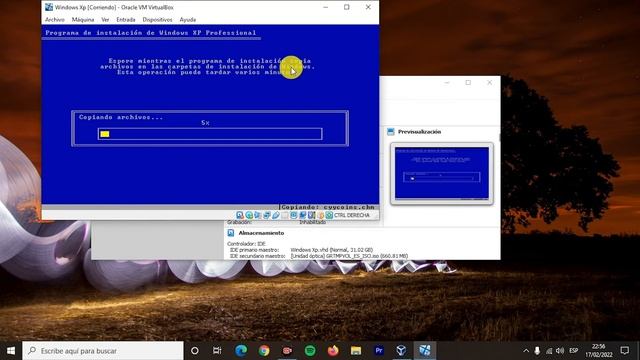Switch to VirtualBox Manager taskbar icon
Image resolution: width=640 pixels, height=360 pixels.
pyautogui.click(x=402, y=351)
